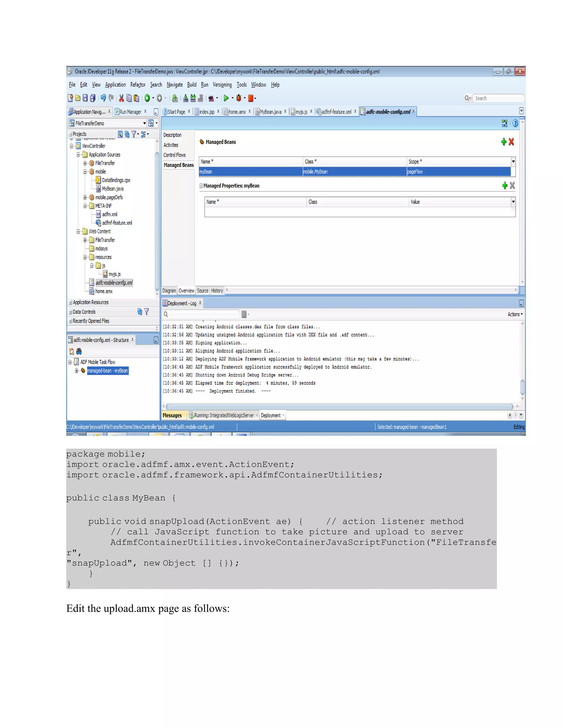Open the FileTransferDemo application dropdown
Image resolution: width=563 pixels, height=728 pixels.
[144, 123]
